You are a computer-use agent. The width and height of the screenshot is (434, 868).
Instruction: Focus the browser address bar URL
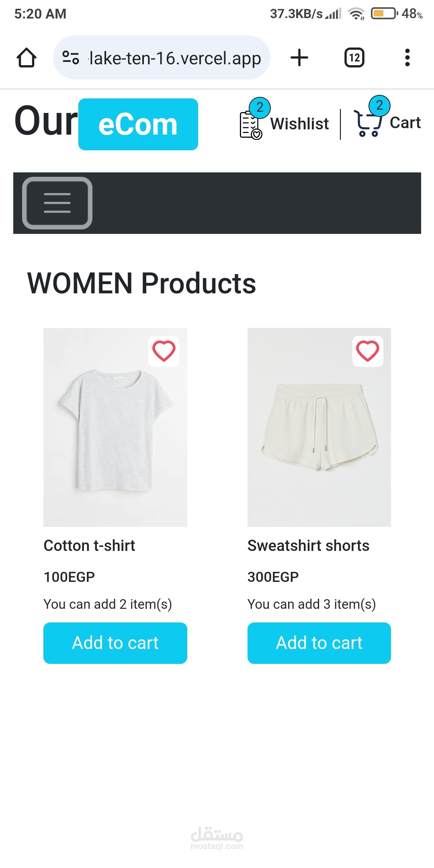point(175,58)
